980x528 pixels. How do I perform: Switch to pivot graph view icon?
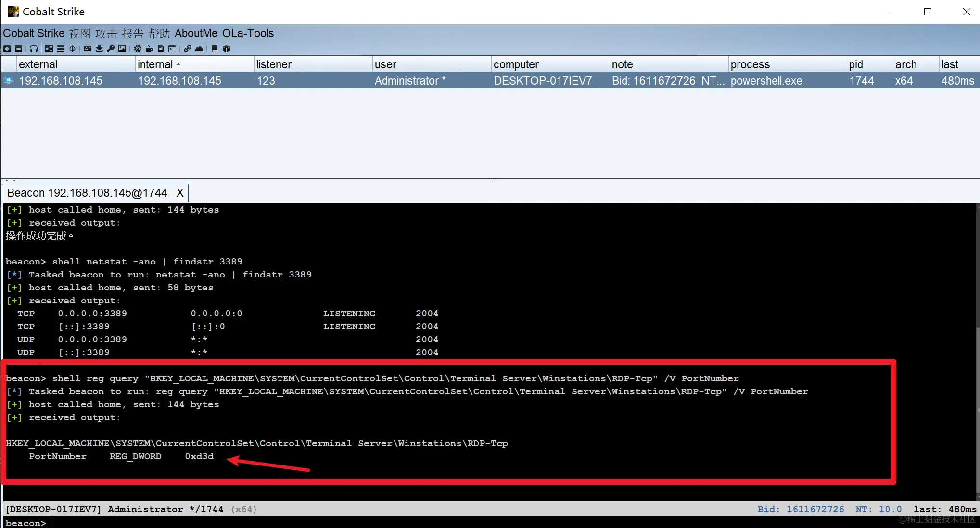pyautogui.click(x=49, y=49)
